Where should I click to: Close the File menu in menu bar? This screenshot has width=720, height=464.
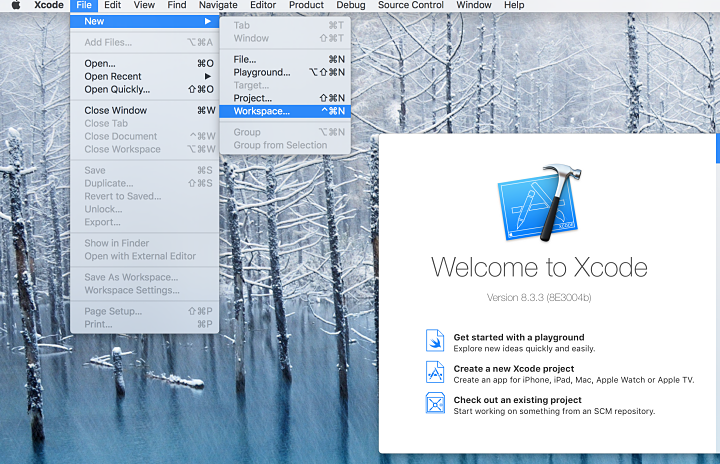pos(84,5)
